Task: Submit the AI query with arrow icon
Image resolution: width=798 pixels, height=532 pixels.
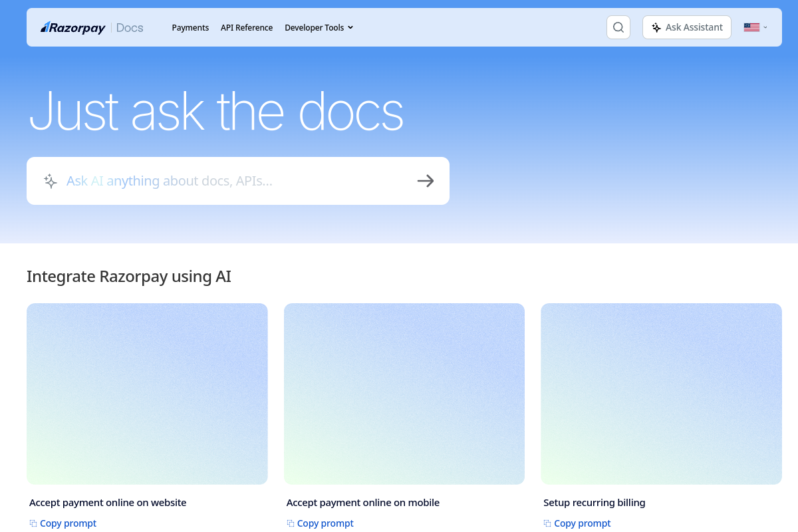Action: pos(426,181)
